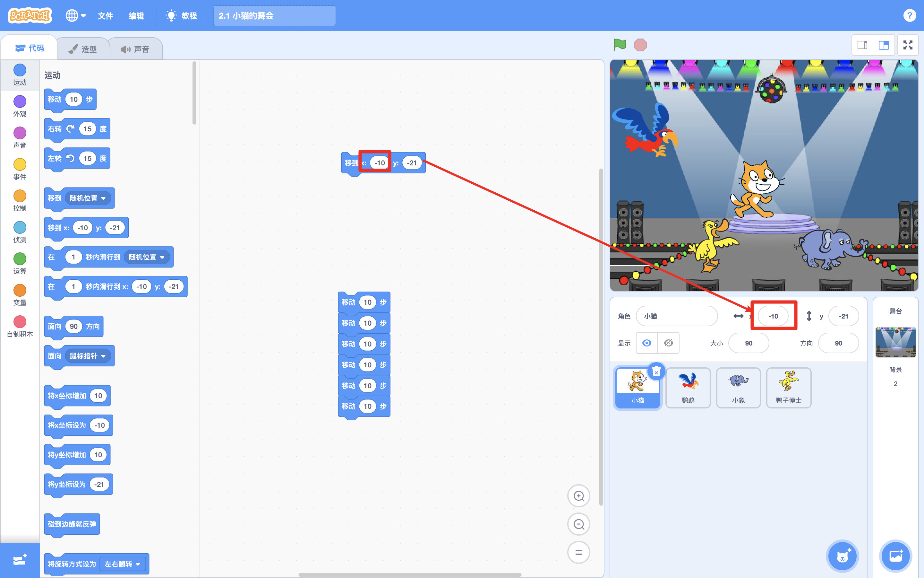The height and width of the screenshot is (578, 924).
Task: Open the add extension button
Action: tap(20, 560)
